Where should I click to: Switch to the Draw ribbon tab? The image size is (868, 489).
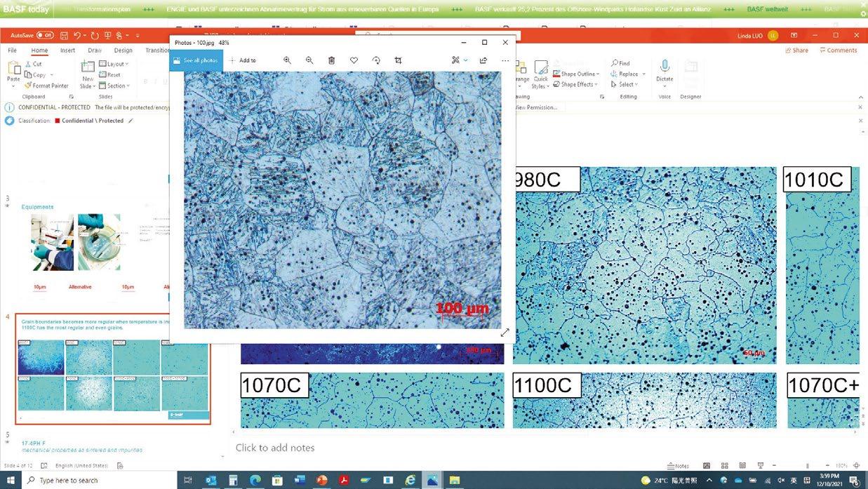(95, 51)
